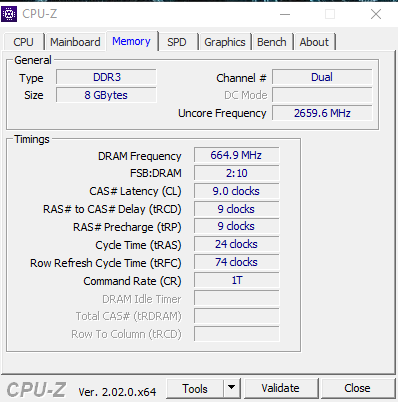Click the memory Type field showing DDR3
398x402 pixels.
point(106,77)
